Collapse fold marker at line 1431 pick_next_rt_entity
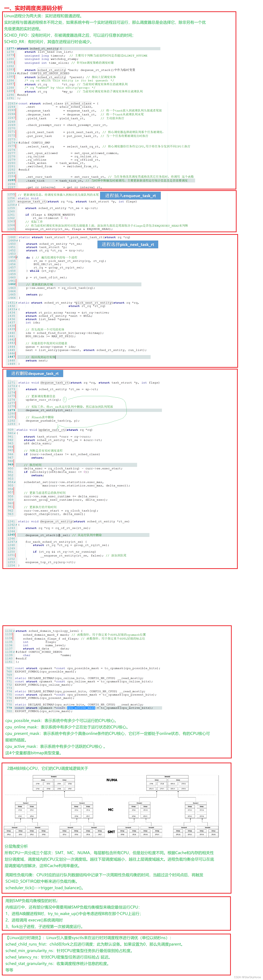The height and width of the screenshot is (980, 263). [x=16, y=303]
